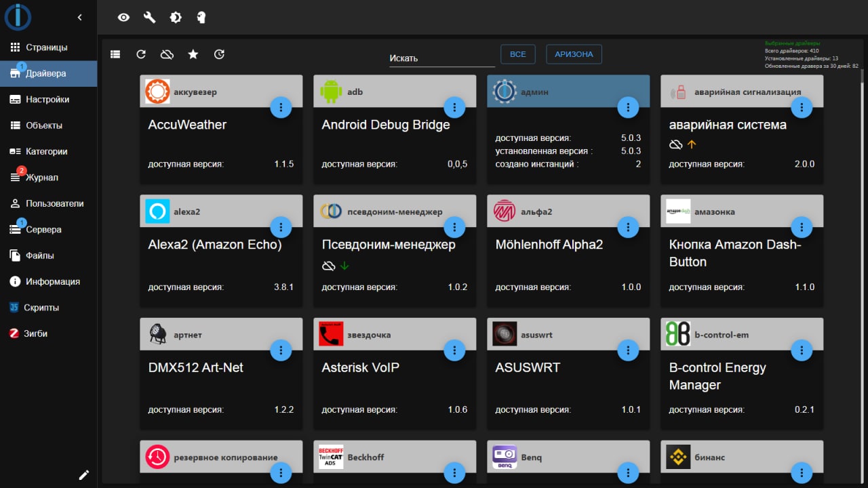
Task: Open the AccuWeather card options menu
Action: tap(281, 107)
